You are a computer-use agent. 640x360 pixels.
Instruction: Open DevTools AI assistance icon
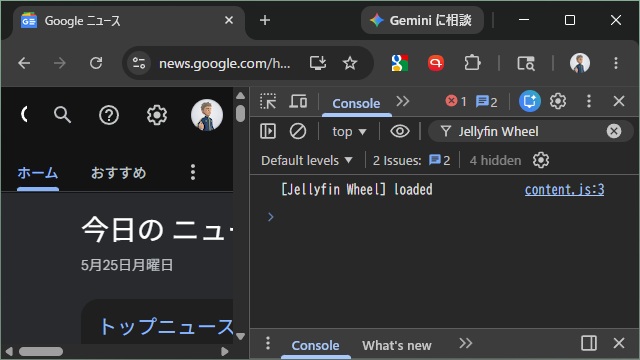point(529,101)
